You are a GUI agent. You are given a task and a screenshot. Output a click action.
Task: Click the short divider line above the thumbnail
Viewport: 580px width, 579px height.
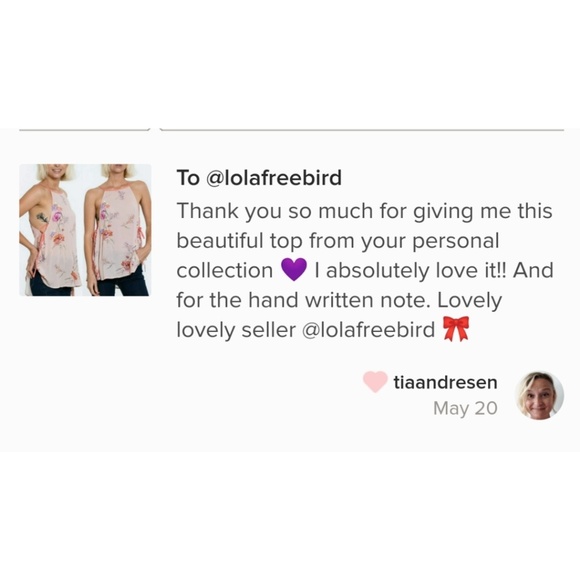coord(85,130)
